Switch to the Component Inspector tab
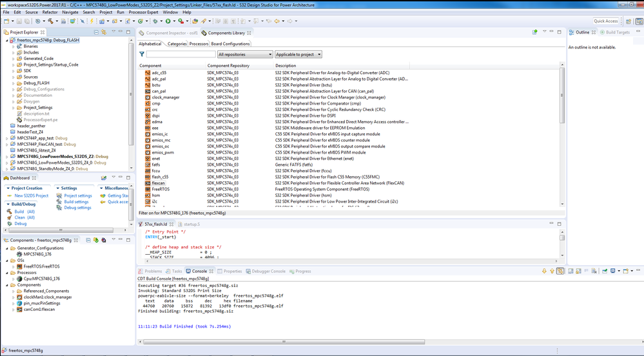This screenshot has width=644, height=356. tap(168, 33)
